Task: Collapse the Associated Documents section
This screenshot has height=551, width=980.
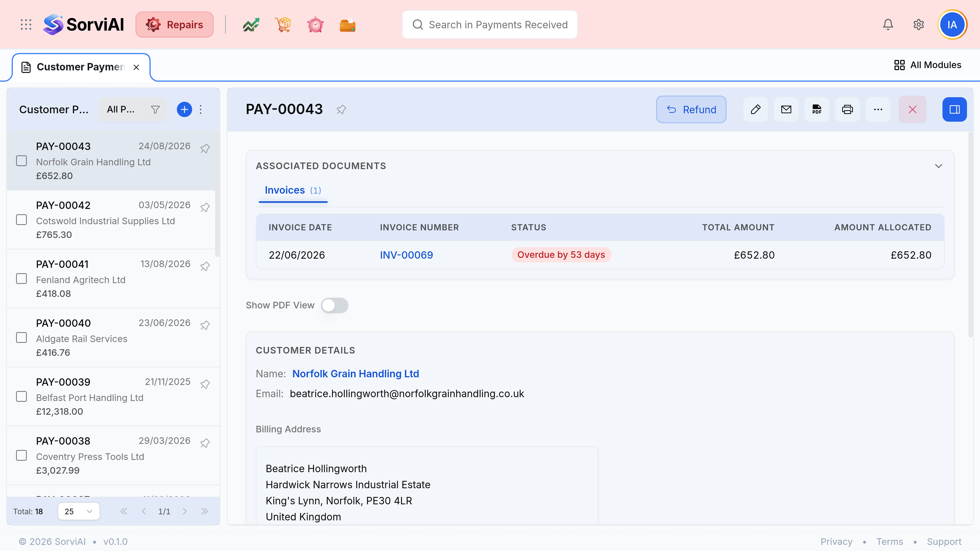Action: coord(939,166)
